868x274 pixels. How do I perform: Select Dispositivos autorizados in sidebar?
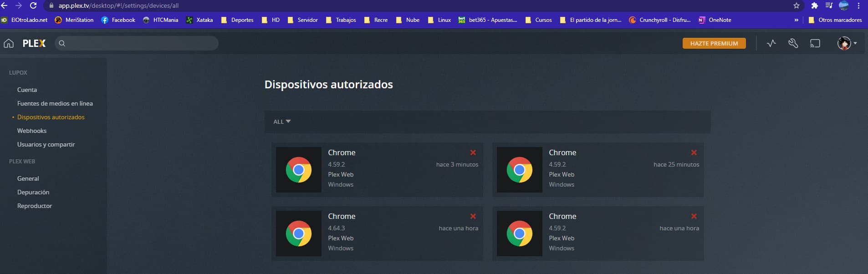(x=51, y=117)
